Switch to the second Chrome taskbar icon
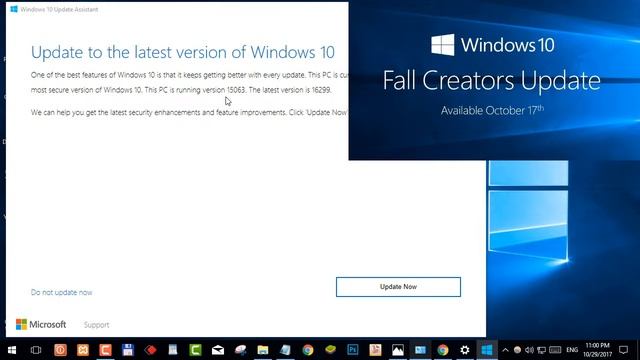The image size is (640, 360). (442, 350)
